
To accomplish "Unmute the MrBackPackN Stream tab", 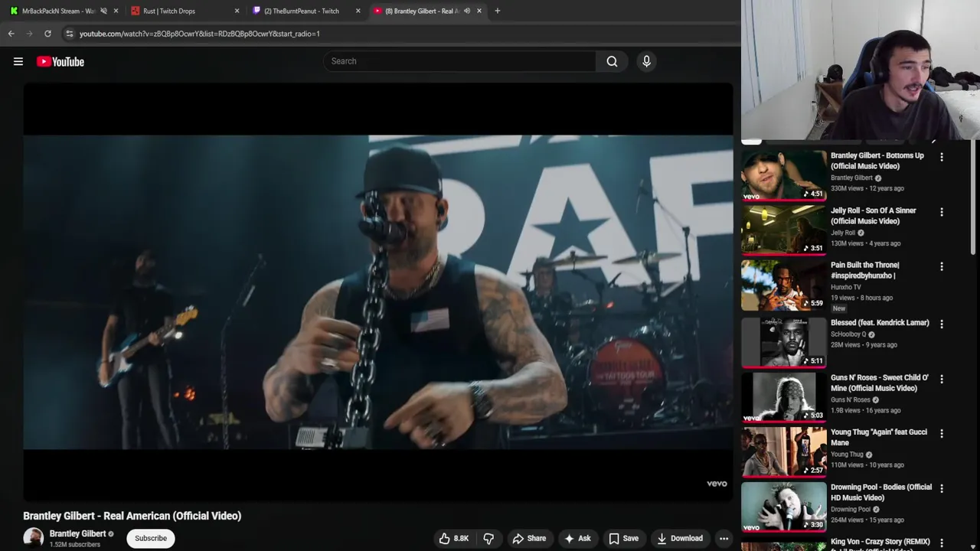I will (x=103, y=11).
